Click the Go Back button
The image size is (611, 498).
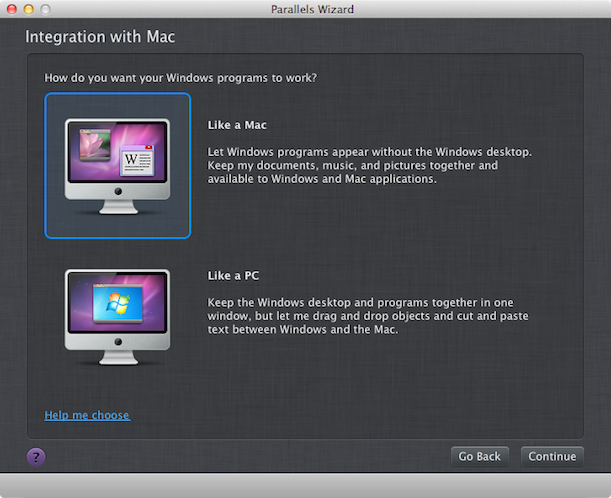[480, 456]
